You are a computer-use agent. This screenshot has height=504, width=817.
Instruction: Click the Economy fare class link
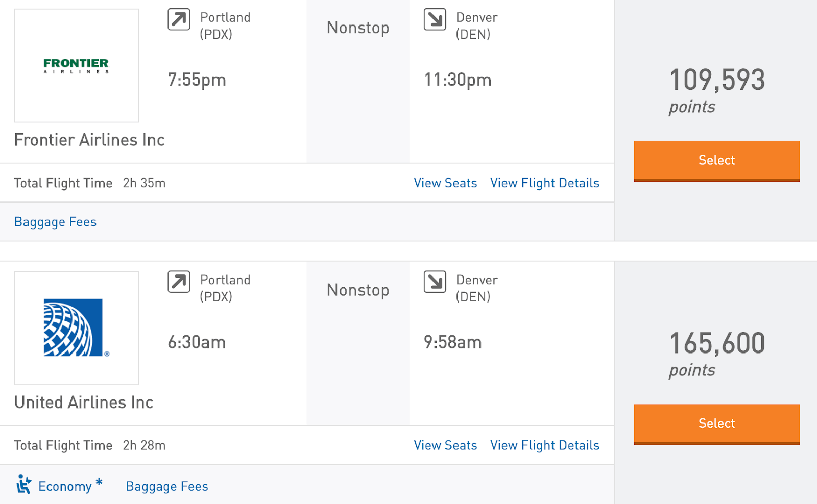65,486
